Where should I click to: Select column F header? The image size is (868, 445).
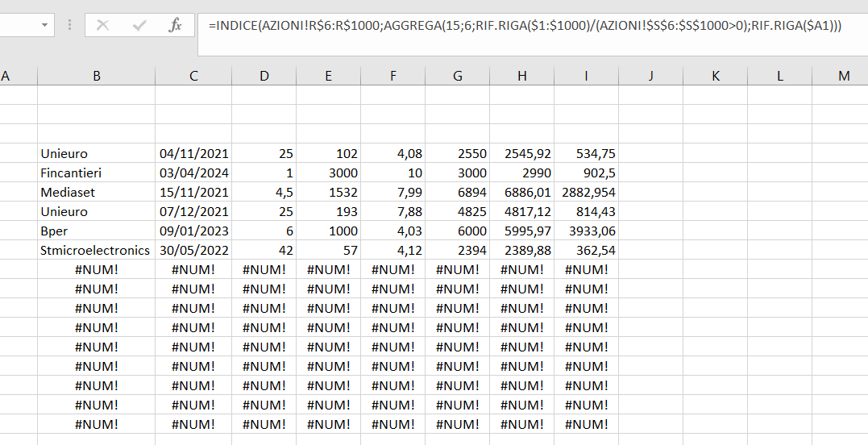[393, 76]
